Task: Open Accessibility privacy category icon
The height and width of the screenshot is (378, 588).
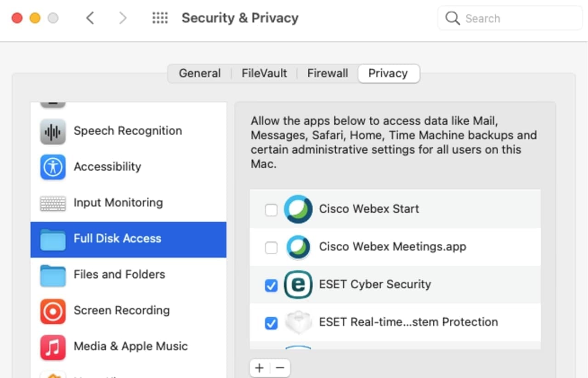Action: (x=53, y=167)
